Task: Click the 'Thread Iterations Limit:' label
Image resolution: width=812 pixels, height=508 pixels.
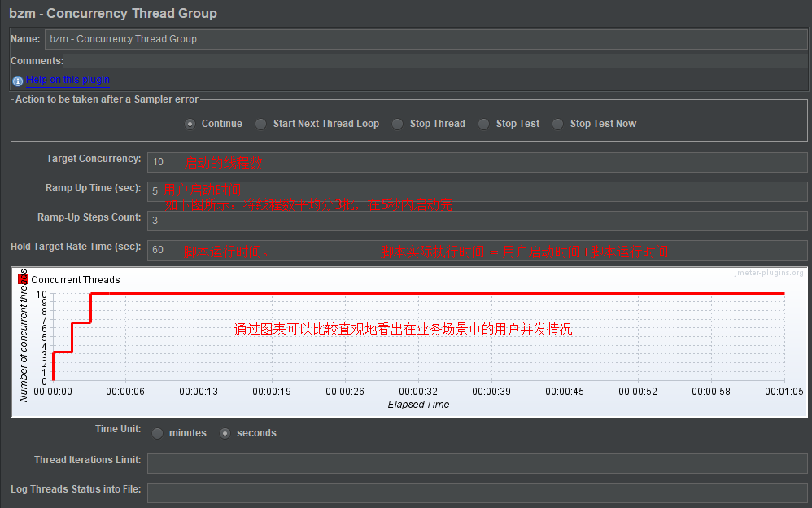Action: pyautogui.click(x=88, y=460)
